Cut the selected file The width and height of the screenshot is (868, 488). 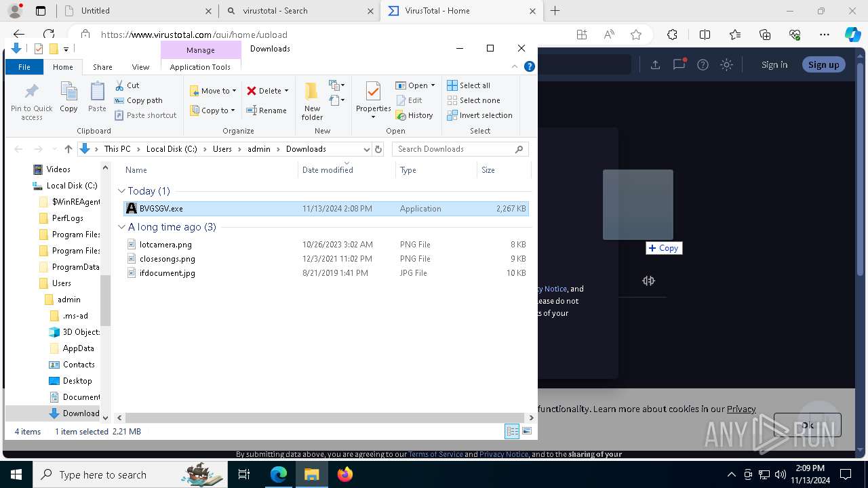point(127,85)
